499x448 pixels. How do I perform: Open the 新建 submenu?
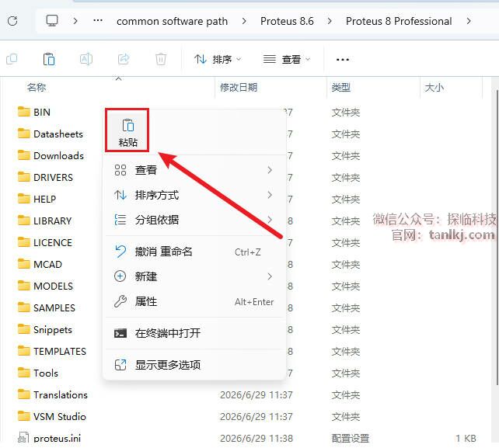tap(194, 276)
